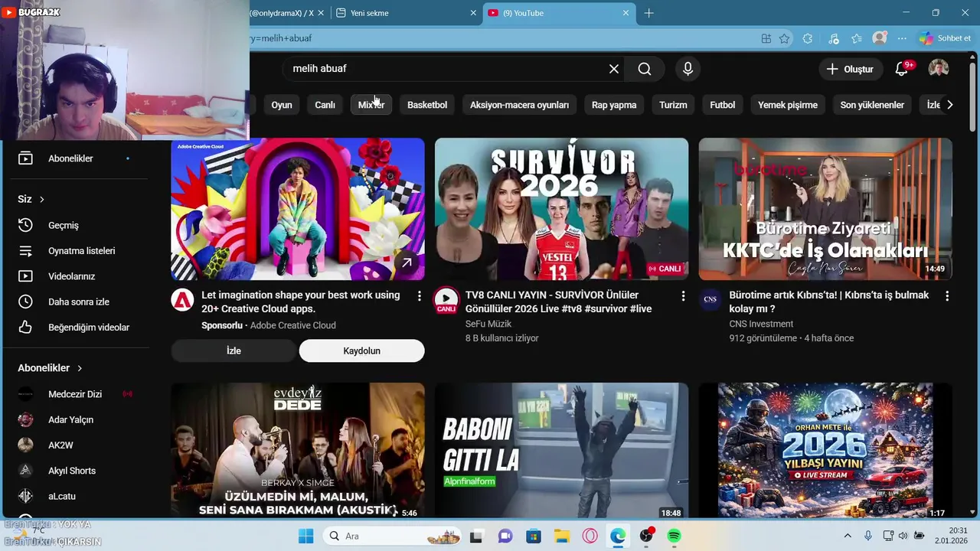Open a new browser tab with plus

(649, 13)
